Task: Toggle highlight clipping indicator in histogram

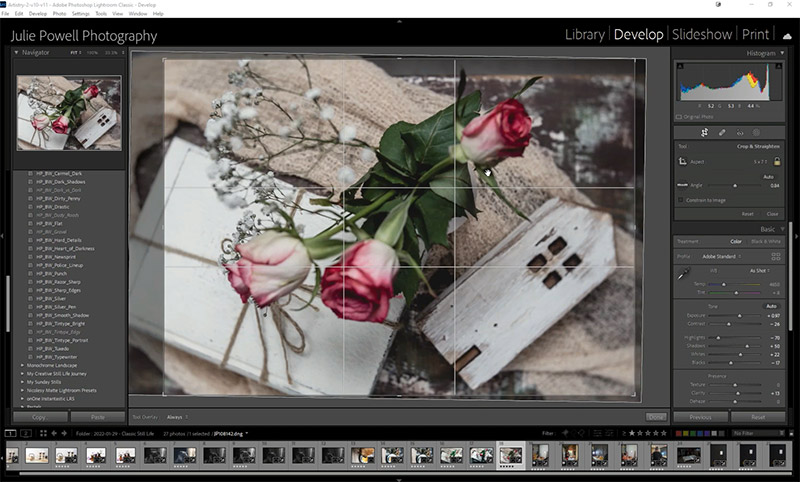Action: coord(779,66)
